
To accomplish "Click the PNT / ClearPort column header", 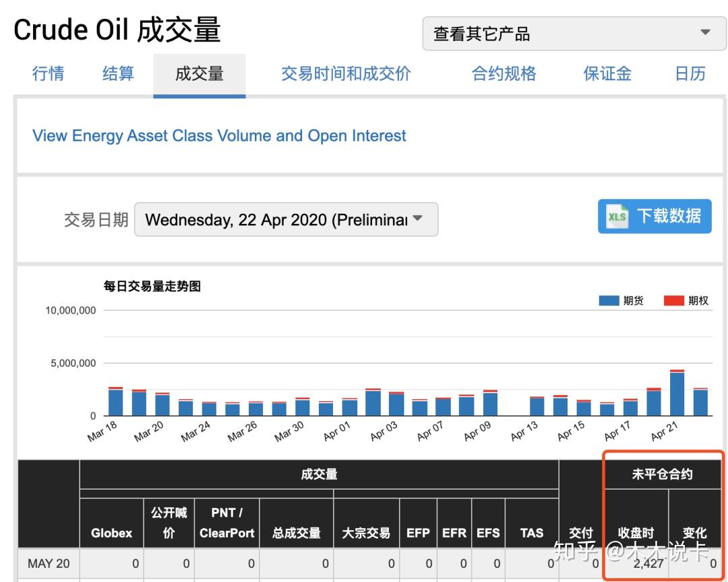I will point(226,523).
